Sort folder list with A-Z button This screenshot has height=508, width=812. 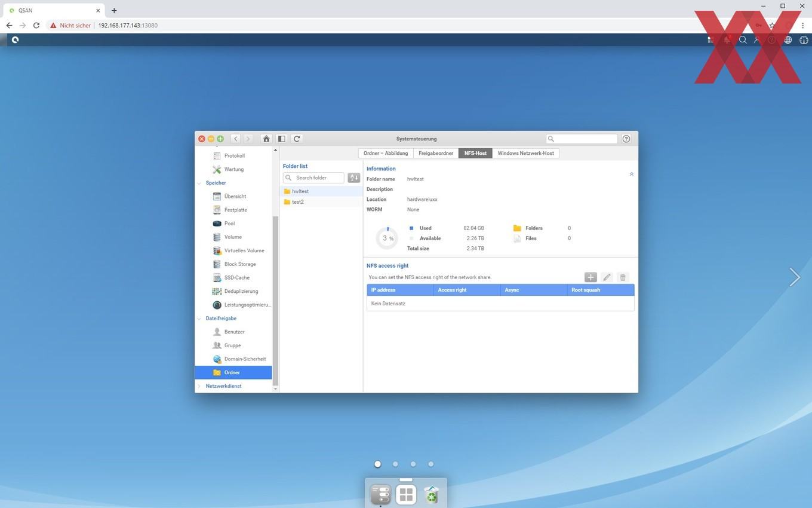354,178
